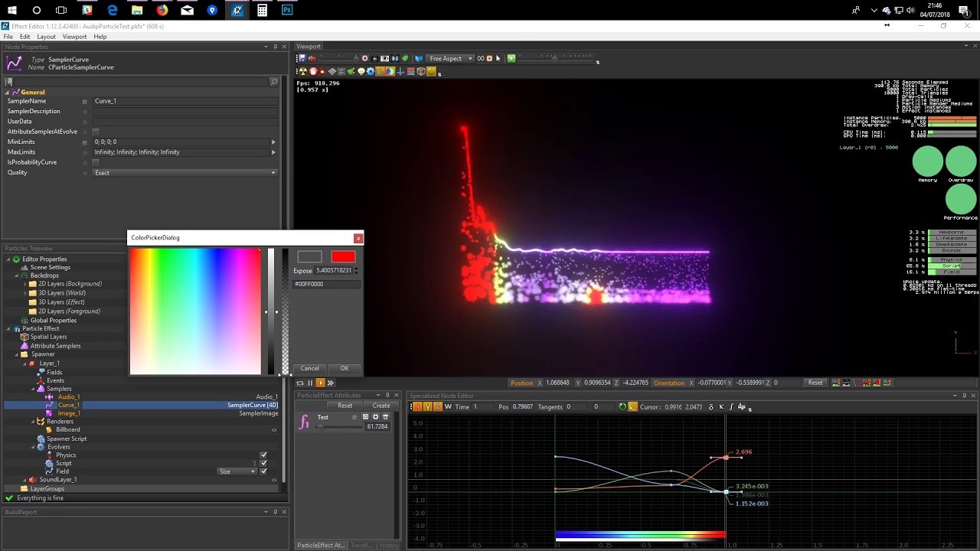Click the lightbulb icon in the viewport toolbar
Image resolution: width=980 pixels, height=551 pixels.
pyautogui.click(x=361, y=70)
